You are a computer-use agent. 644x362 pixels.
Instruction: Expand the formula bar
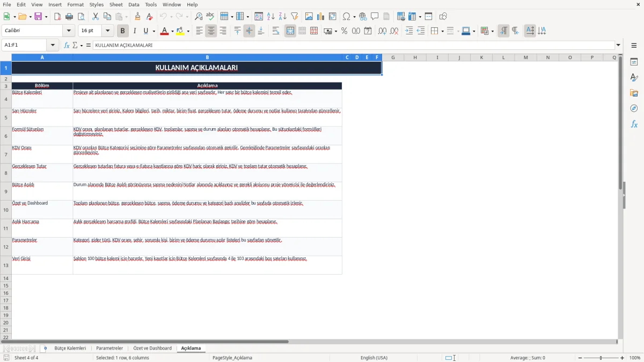pos(618,45)
